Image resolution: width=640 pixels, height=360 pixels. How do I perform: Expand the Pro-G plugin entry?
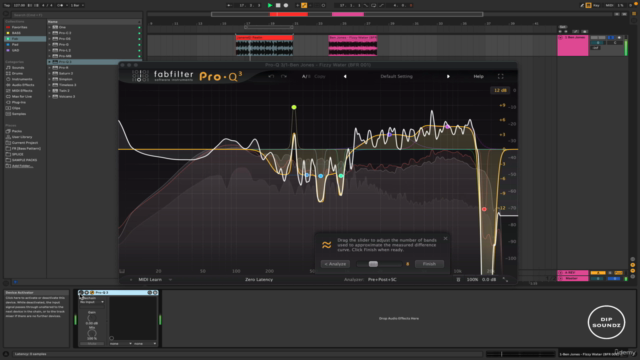click(x=49, y=44)
